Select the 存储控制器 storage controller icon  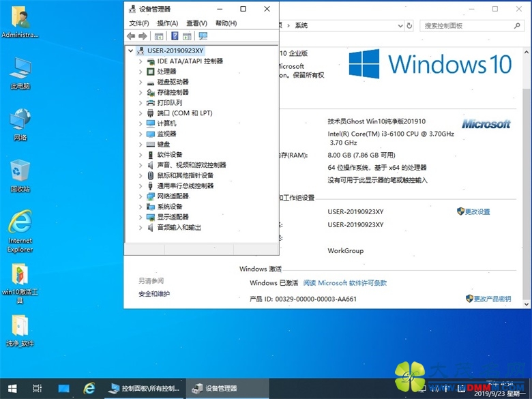[151, 92]
